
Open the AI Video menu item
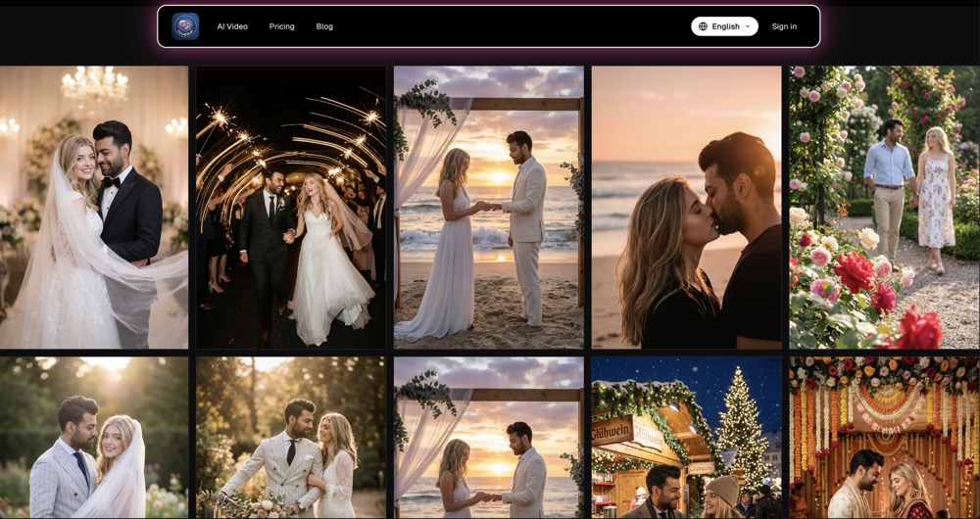[232, 26]
